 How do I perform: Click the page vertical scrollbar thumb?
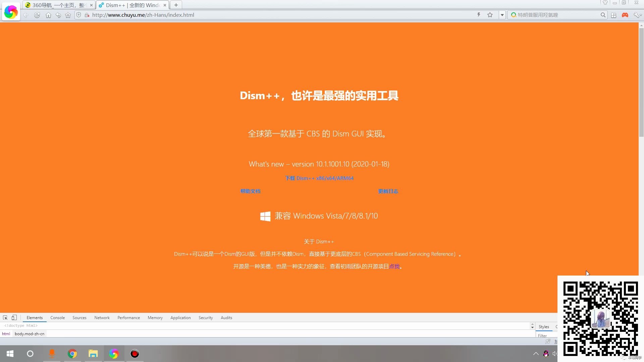[641, 82]
